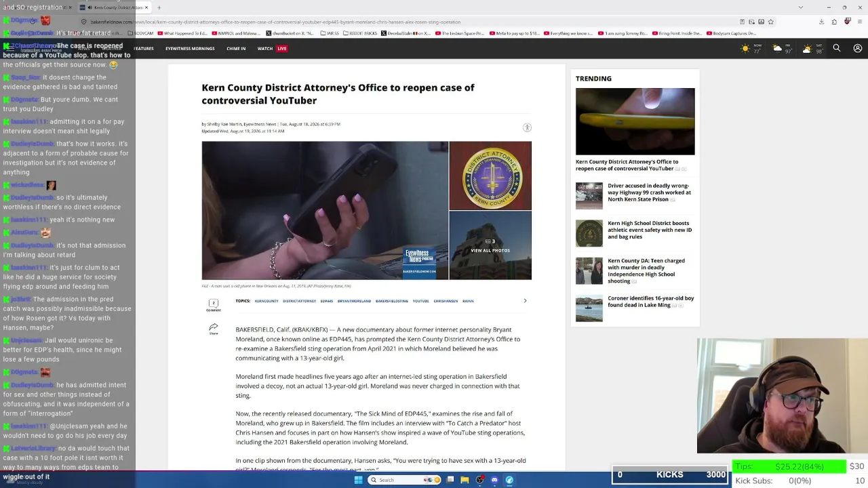Open the user account icon in site header
This screenshot has width=868, height=488.
[x=858, y=48]
